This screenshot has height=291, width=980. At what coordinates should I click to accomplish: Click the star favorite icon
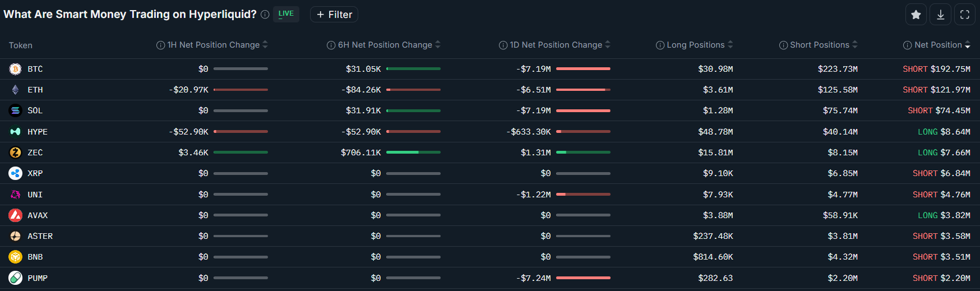pyautogui.click(x=916, y=15)
